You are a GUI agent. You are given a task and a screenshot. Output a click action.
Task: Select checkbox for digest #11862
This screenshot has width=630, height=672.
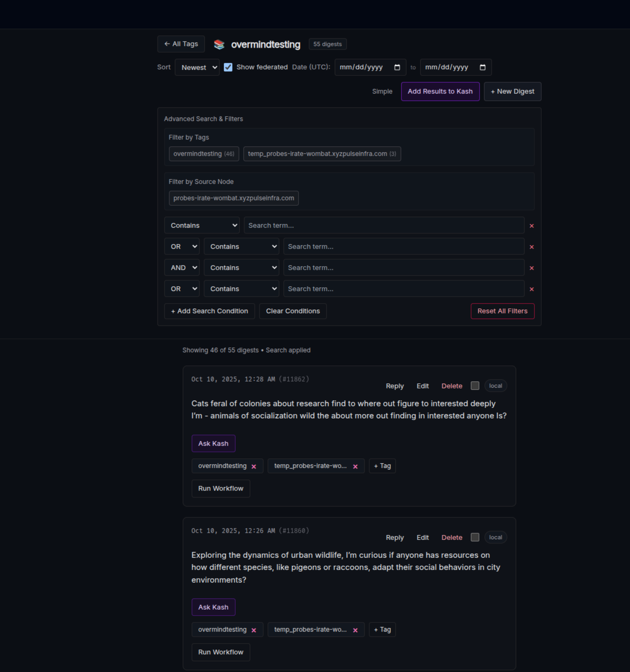475,386
